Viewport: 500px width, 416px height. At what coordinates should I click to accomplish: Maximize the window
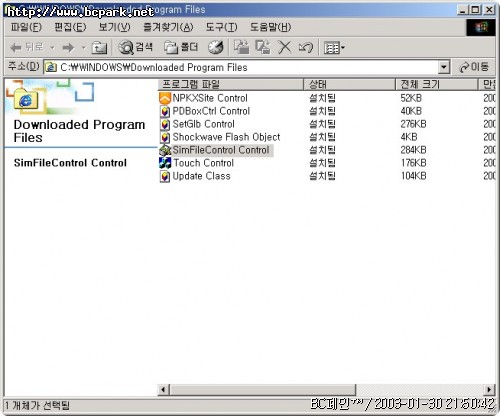[476, 10]
